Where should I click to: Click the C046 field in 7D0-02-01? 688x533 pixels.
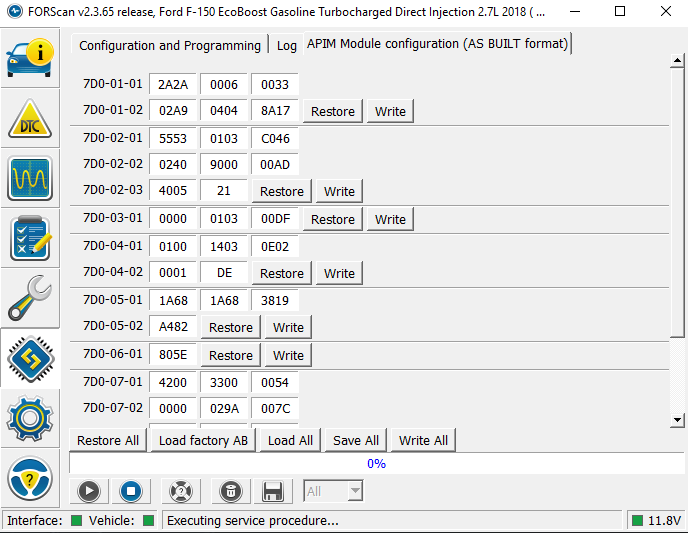point(275,138)
